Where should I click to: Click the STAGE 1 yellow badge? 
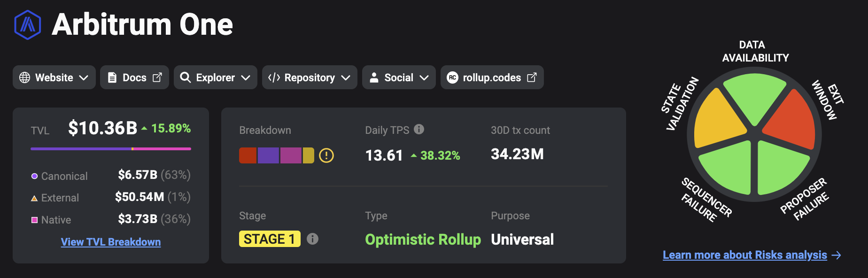pyautogui.click(x=270, y=239)
